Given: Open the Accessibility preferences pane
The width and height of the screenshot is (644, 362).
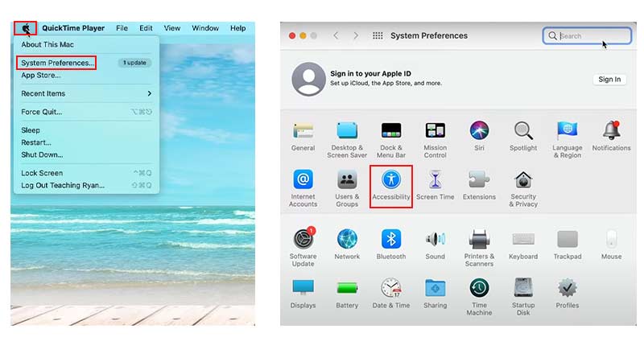Looking at the screenshot, I should point(391,186).
